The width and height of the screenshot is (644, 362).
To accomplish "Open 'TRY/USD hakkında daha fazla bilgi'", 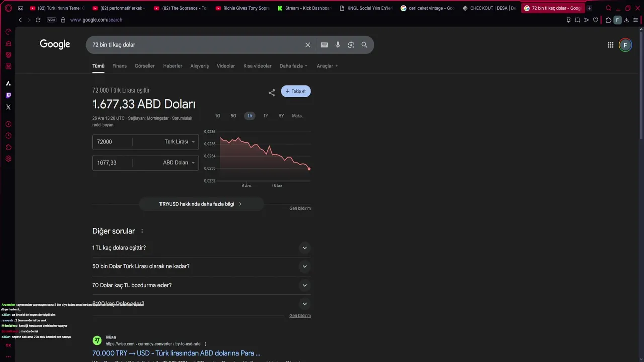I will point(201,204).
